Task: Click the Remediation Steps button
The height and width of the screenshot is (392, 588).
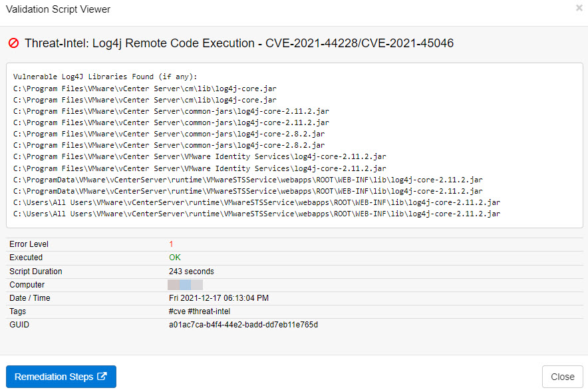Action: tap(61, 377)
